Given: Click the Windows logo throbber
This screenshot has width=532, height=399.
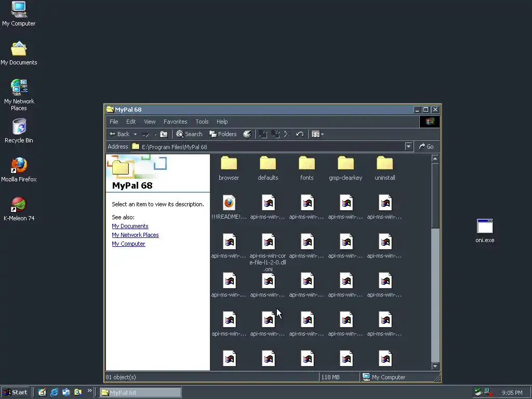Looking at the screenshot, I should [430, 122].
